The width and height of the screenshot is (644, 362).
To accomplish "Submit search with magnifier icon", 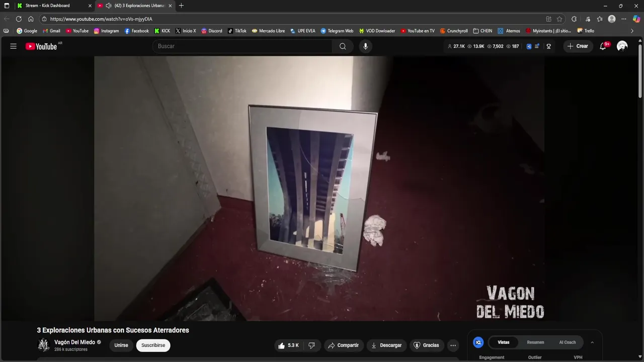I will tap(343, 46).
